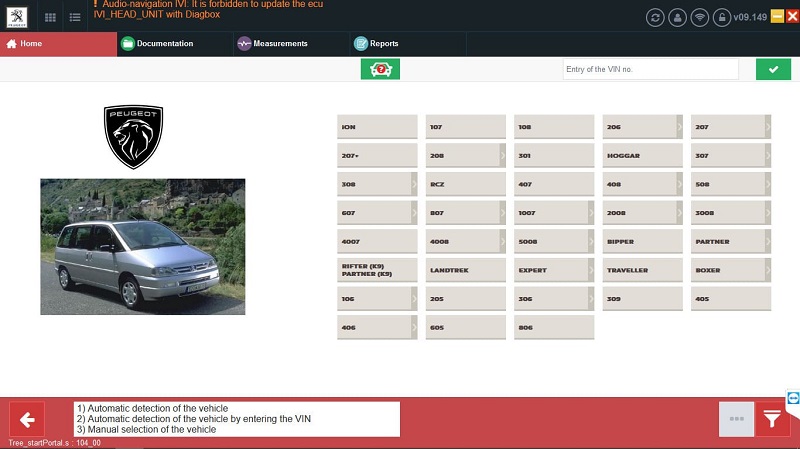Open the filter funnel icon
The height and width of the screenshot is (449, 800).
(x=772, y=419)
